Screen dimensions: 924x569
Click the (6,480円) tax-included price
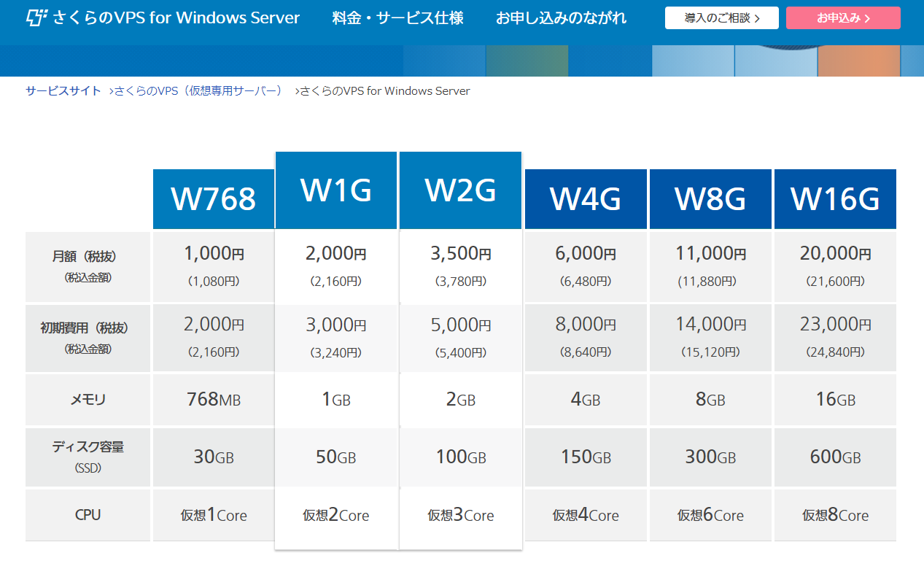coord(586,281)
